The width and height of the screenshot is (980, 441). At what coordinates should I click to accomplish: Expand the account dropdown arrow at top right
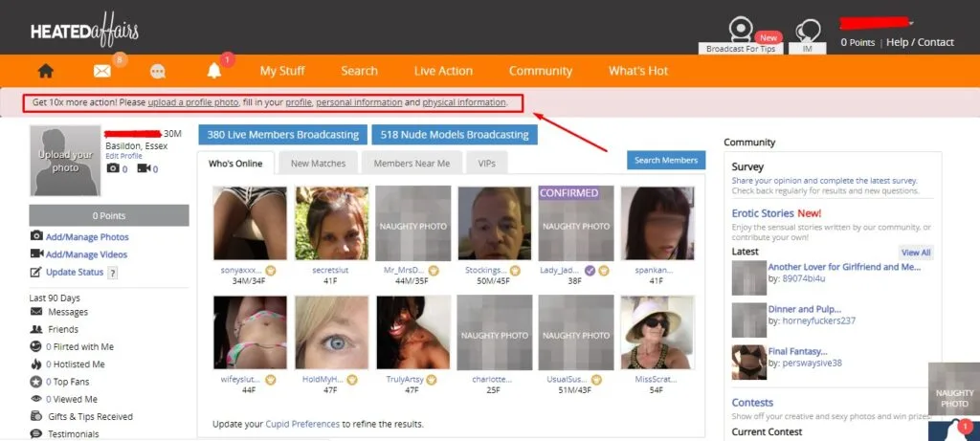[x=912, y=22]
